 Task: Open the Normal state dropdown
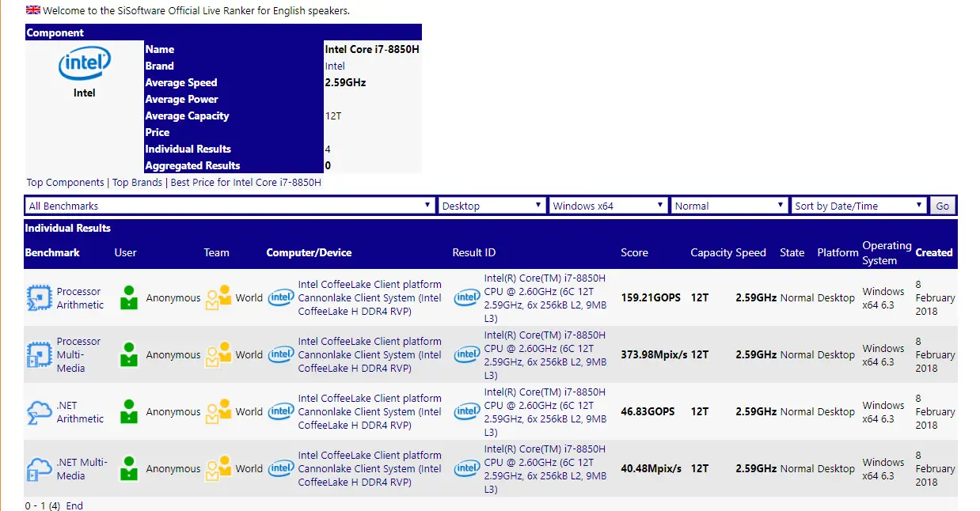click(x=730, y=206)
